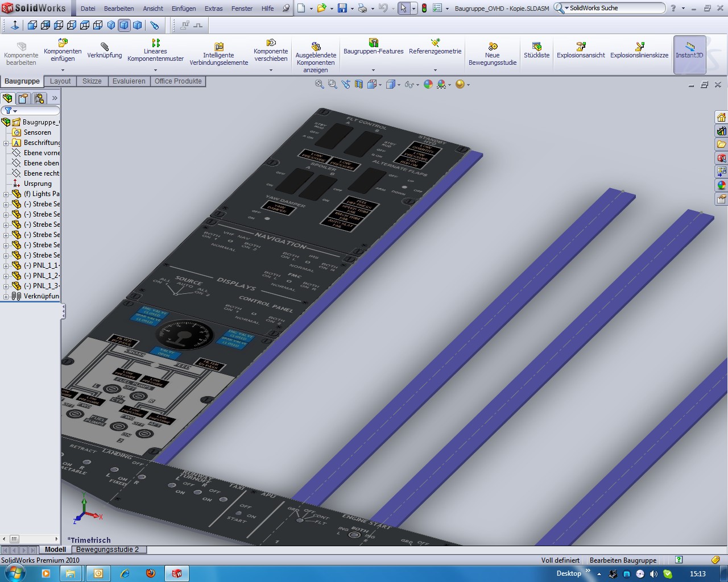This screenshot has height=582, width=728.
Task: Expand the Lights Panel component node
Action: (6, 194)
